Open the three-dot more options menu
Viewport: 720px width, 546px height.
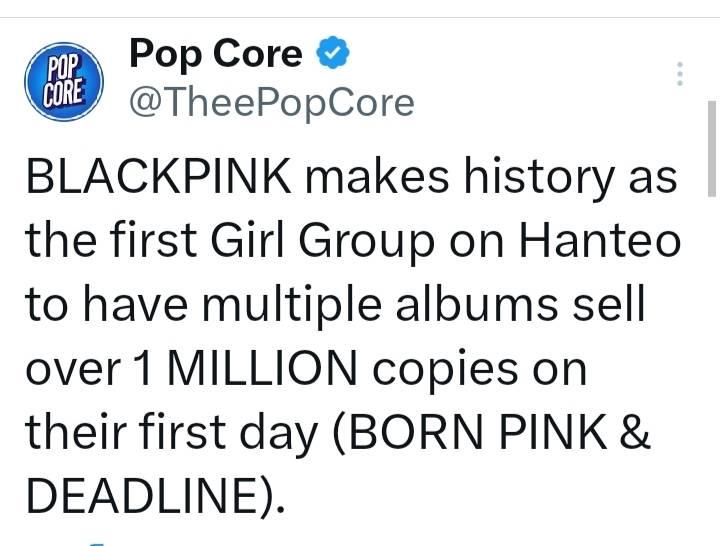coord(680,75)
